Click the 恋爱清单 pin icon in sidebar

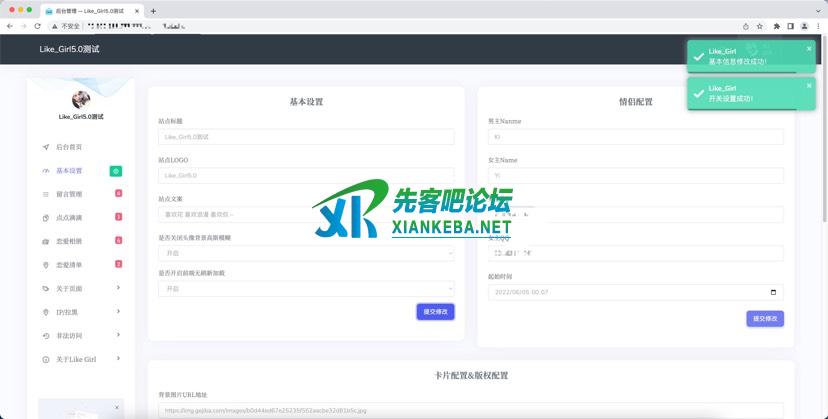point(45,265)
